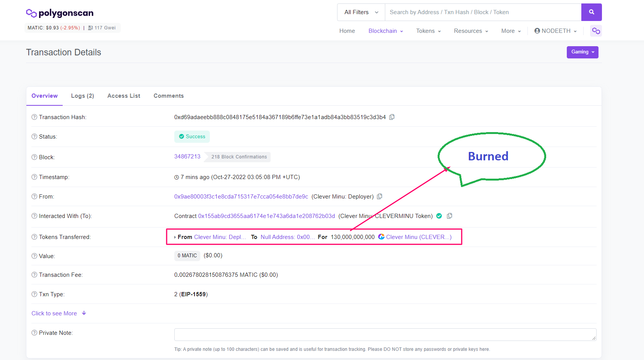The image size is (644, 360).
Task: Switch to the Logs (2) tab
Action: [x=82, y=96]
